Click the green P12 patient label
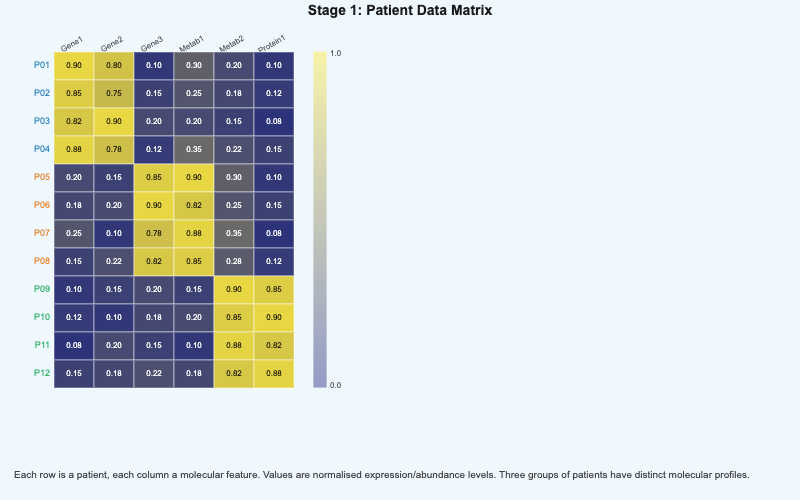This screenshot has width=800, height=500. tap(41, 373)
